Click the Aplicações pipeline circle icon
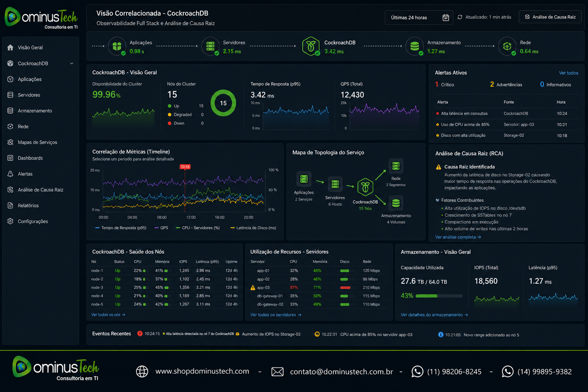This screenshot has height=392, width=588. pos(117,46)
